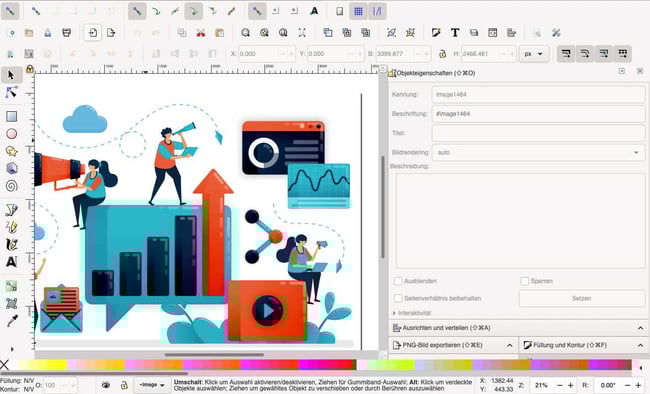Click the Print document icon
Image resolution: width=650 pixels, height=394 pixels.
click(66, 33)
